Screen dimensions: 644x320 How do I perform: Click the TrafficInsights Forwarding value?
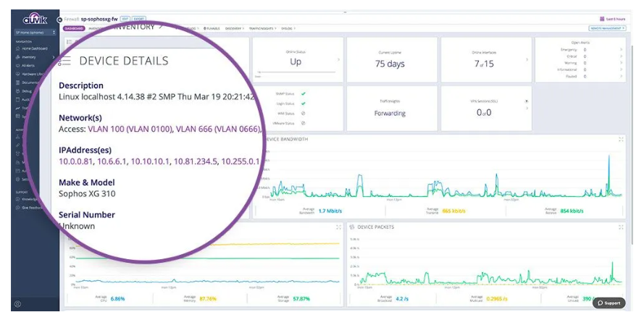(x=390, y=113)
